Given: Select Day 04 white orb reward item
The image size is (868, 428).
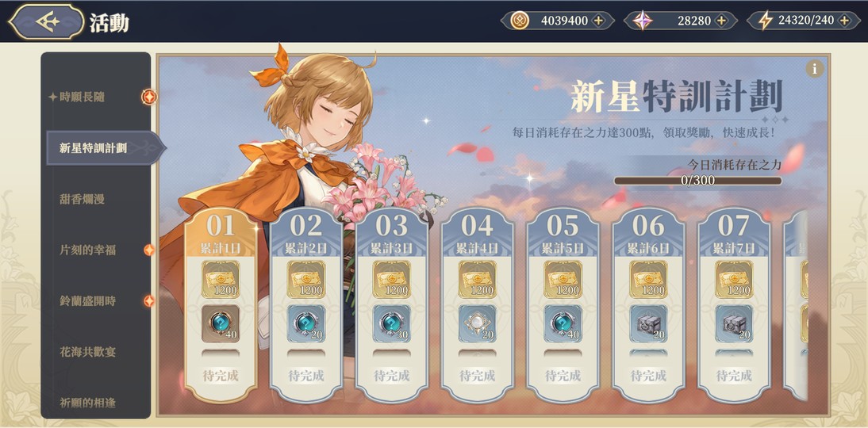Looking at the screenshot, I should click(477, 323).
